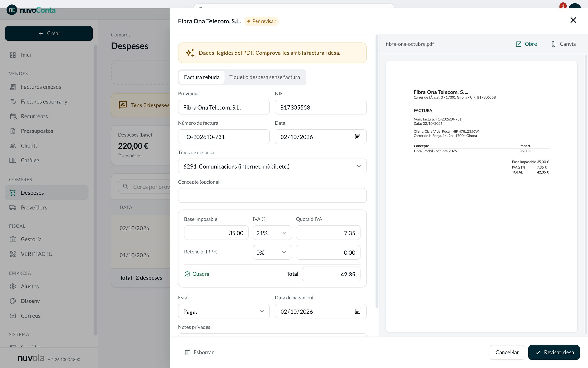This screenshot has width=588, height=368.
Task: Select Despeses in the sidebar menu
Action: click(47, 193)
